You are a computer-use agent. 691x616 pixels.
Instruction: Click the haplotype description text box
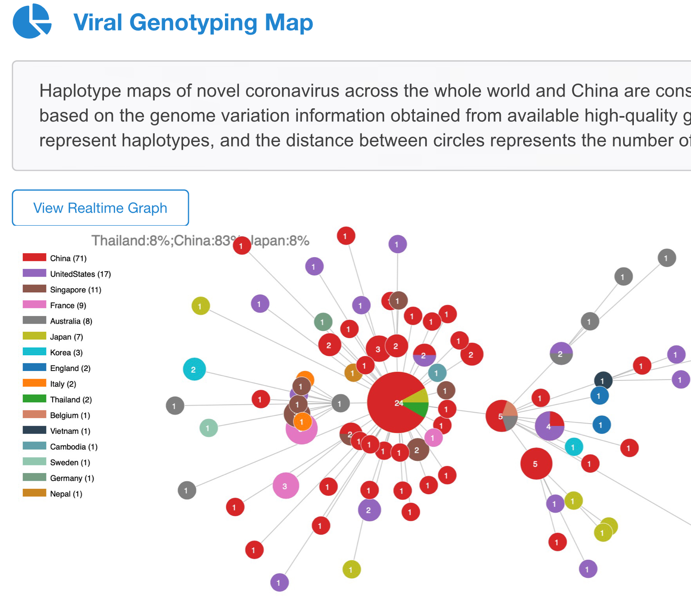tap(351, 116)
